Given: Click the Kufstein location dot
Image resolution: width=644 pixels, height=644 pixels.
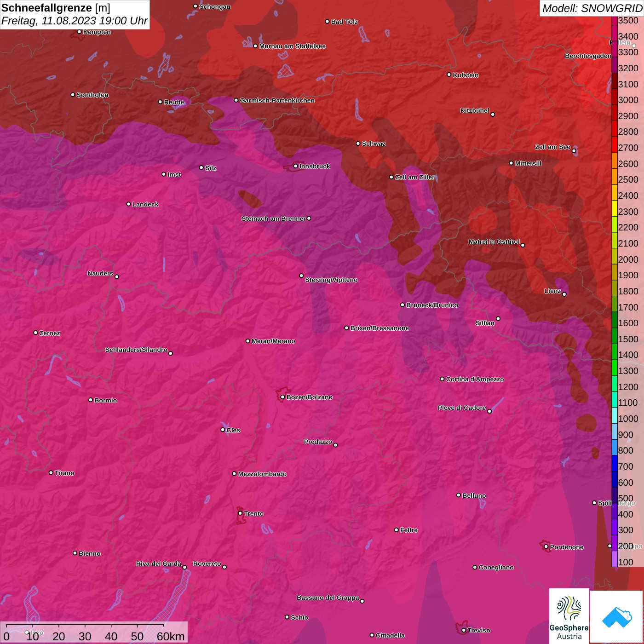Looking at the screenshot, I should point(449,75).
